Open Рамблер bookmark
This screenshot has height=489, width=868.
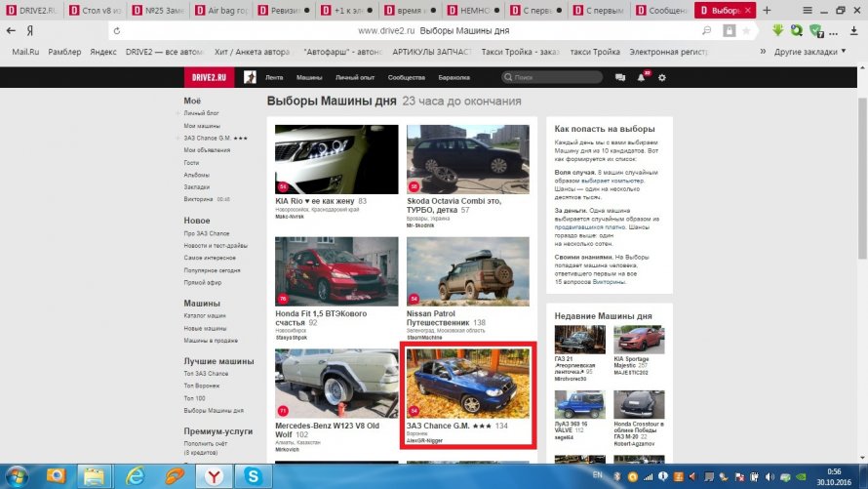point(64,52)
